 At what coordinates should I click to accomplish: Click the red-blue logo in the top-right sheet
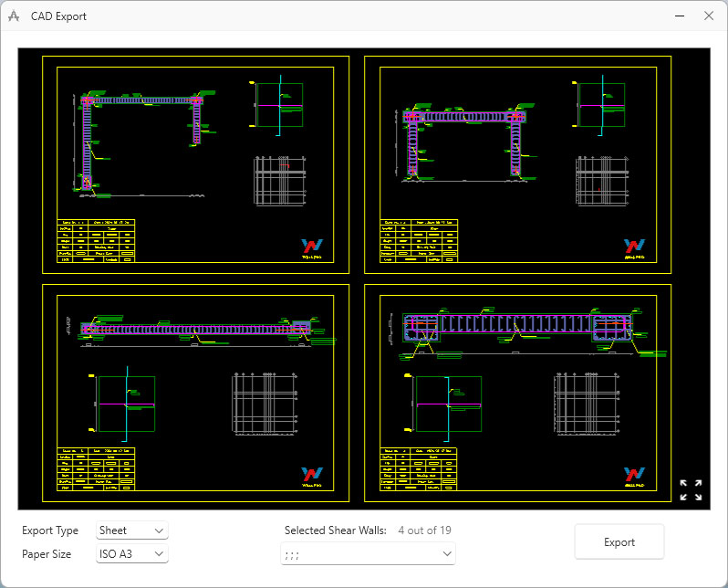pos(634,247)
